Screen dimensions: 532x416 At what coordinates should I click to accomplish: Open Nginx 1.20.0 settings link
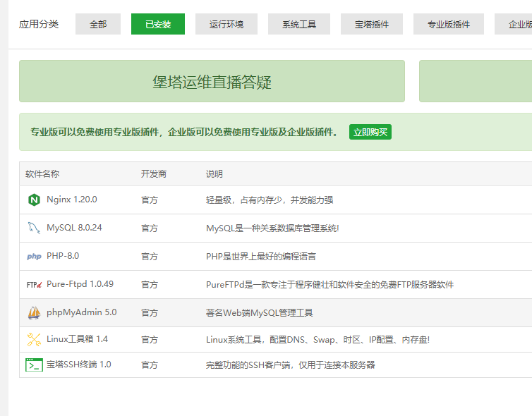(71, 200)
